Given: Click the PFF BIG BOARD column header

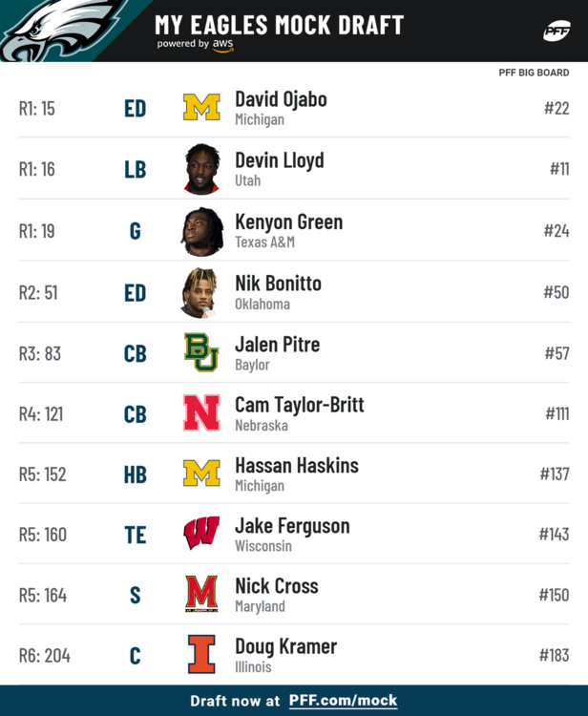Looking at the screenshot, I should (x=534, y=73).
